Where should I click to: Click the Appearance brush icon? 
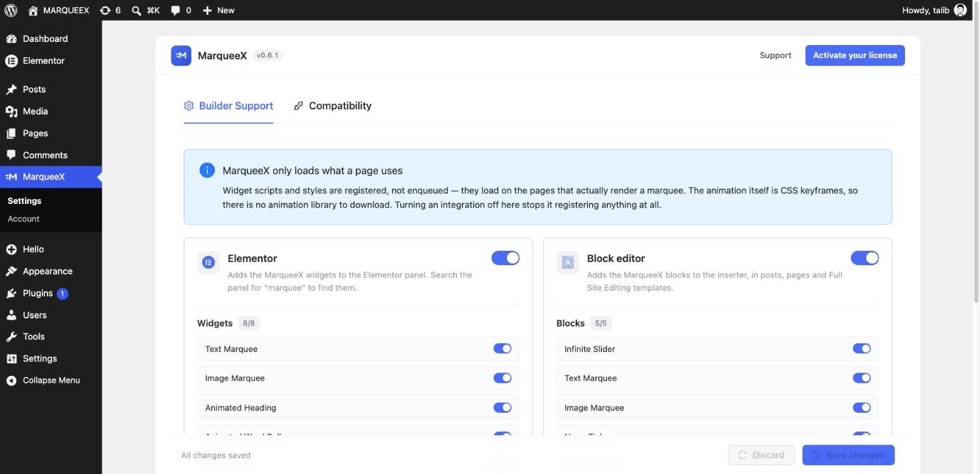(x=11, y=271)
